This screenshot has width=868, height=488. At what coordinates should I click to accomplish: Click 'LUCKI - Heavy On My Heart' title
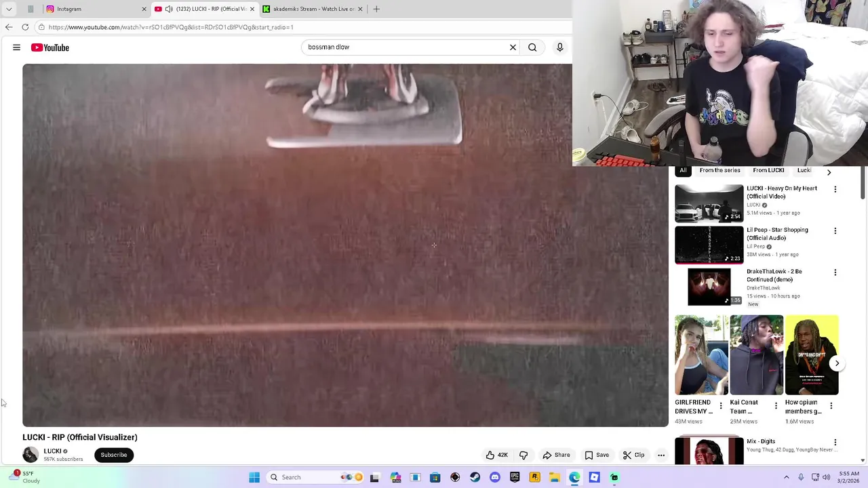(x=782, y=192)
